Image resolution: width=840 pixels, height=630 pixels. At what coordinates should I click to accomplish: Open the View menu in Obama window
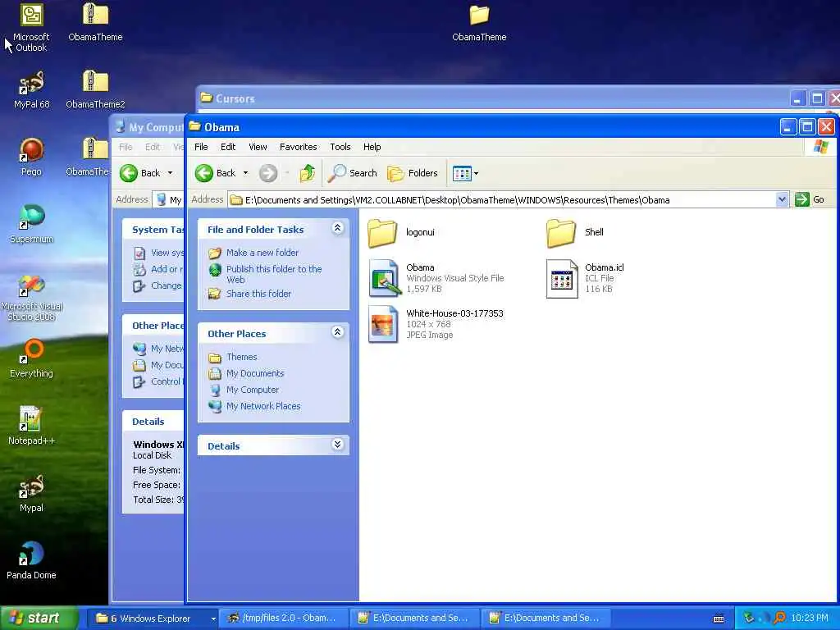click(258, 147)
